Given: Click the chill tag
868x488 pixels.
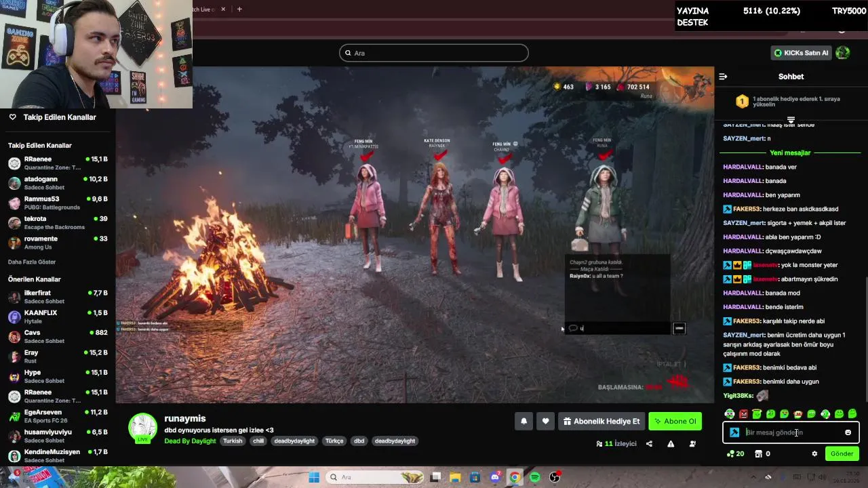Looking at the screenshot, I should (x=258, y=441).
